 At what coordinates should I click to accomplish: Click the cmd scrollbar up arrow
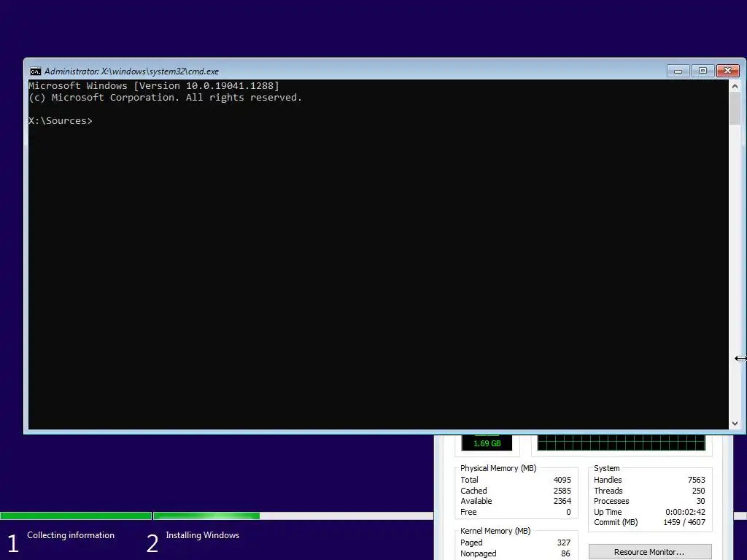point(735,86)
